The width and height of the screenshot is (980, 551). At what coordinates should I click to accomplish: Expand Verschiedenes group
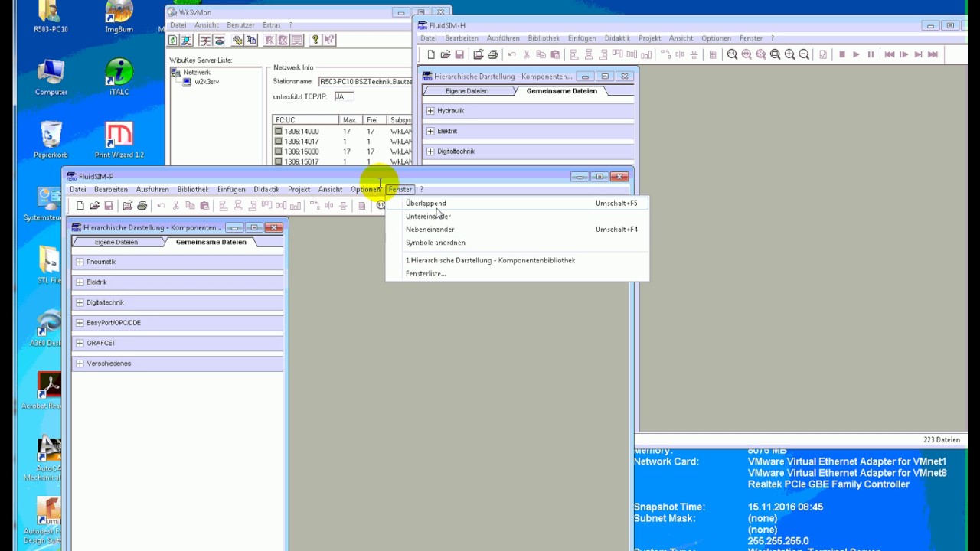tap(80, 364)
